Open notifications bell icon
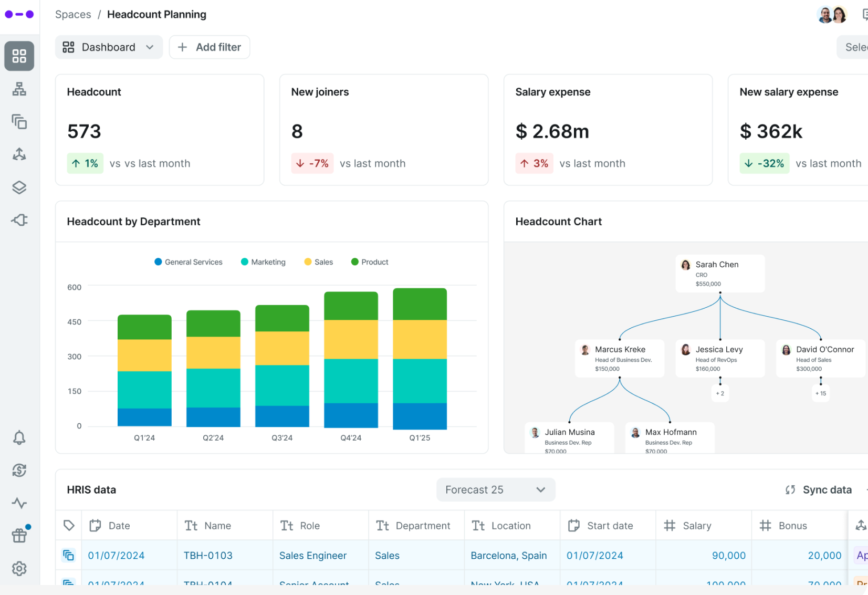 click(19, 437)
